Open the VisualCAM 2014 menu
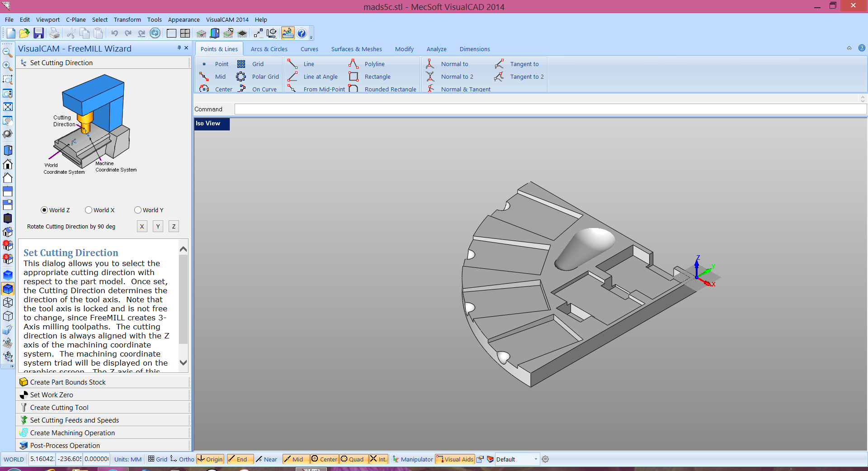The image size is (868, 471). click(x=227, y=19)
